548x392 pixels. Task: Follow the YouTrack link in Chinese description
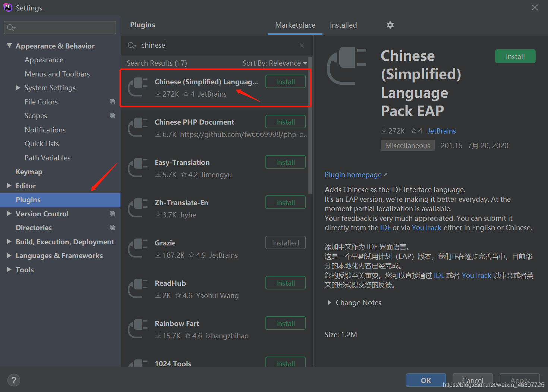coord(476,276)
